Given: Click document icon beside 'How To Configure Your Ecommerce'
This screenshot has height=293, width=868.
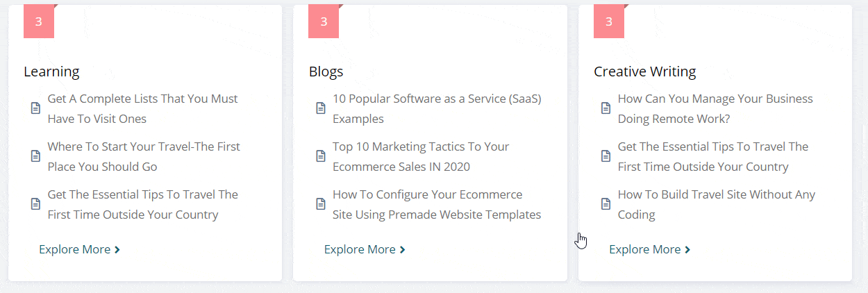Looking at the screenshot, I should tap(321, 204).
